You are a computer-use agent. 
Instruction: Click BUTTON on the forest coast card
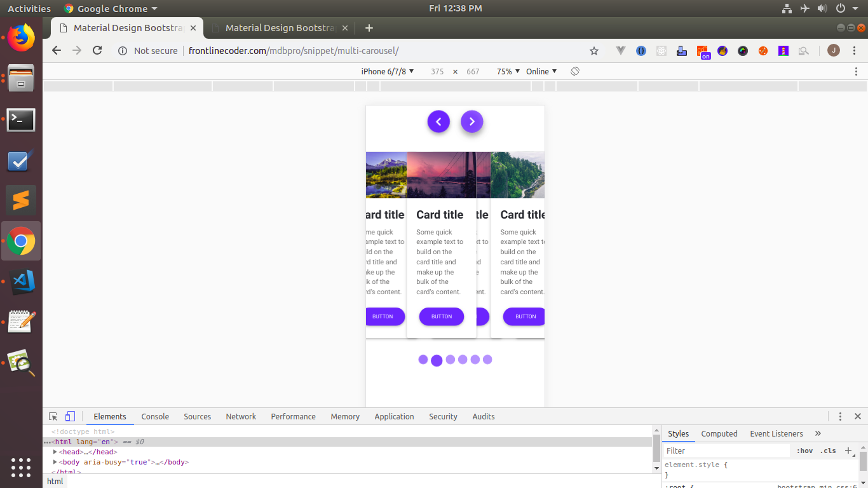point(524,316)
